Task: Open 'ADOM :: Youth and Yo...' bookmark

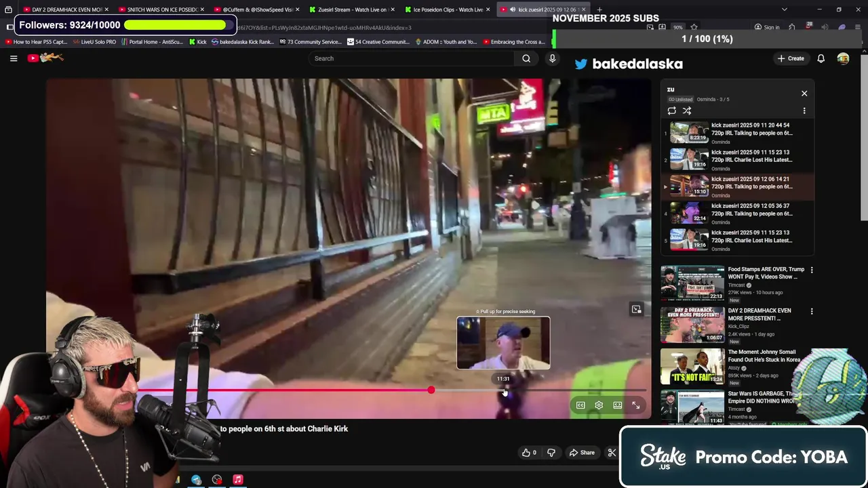Action: tap(446, 42)
